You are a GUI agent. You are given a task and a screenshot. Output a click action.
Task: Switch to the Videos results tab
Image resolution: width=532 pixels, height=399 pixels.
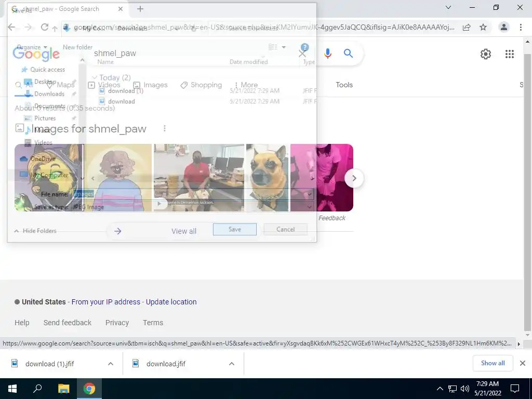pyautogui.click(x=104, y=85)
